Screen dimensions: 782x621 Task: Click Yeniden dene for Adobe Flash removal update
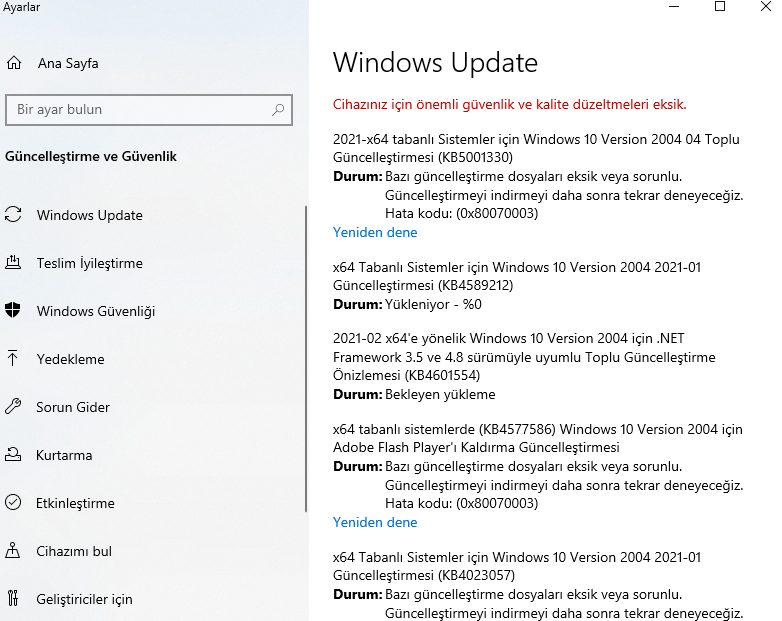click(375, 522)
